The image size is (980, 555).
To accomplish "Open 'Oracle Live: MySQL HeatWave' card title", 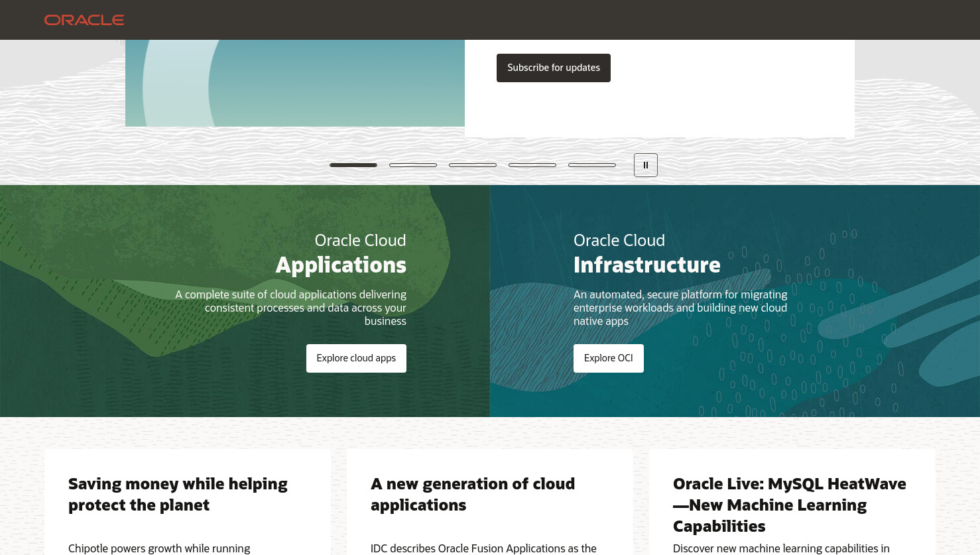I will [x=790, y=505].
